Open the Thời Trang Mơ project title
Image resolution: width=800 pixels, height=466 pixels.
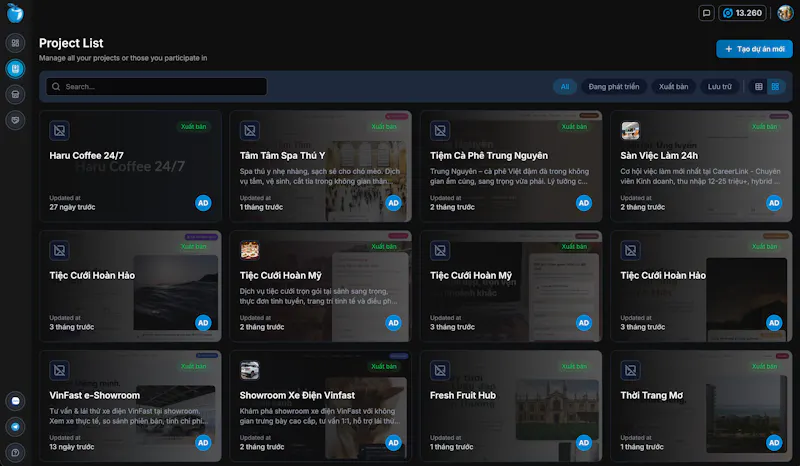652,396
